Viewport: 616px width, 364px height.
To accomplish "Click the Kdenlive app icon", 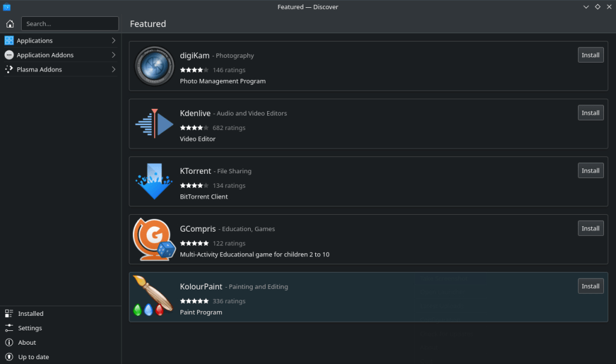I will pos(154,124).
